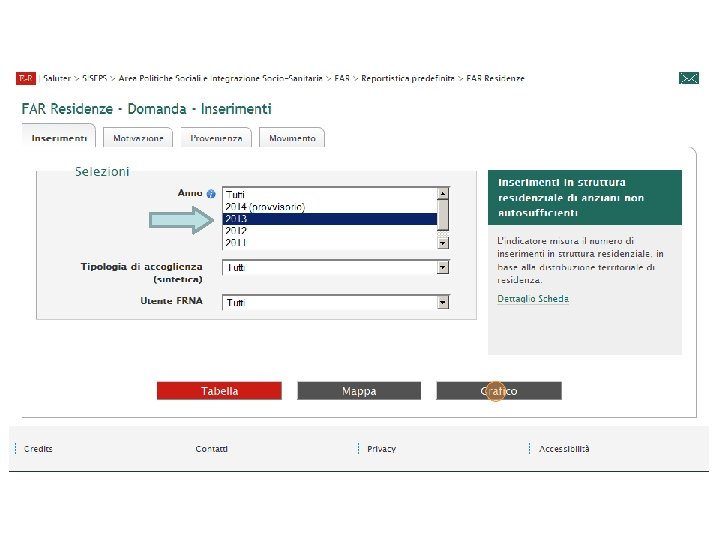Click the Anno list scroll down arrow
The height and width of the screenshot is (540, 720).
coord(443,243)
